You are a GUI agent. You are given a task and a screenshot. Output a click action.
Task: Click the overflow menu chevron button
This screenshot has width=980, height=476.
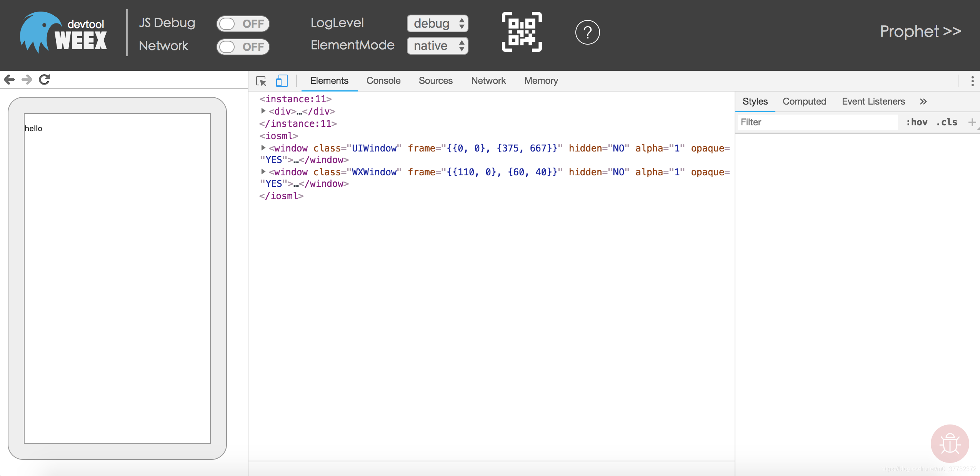point(924,101)
